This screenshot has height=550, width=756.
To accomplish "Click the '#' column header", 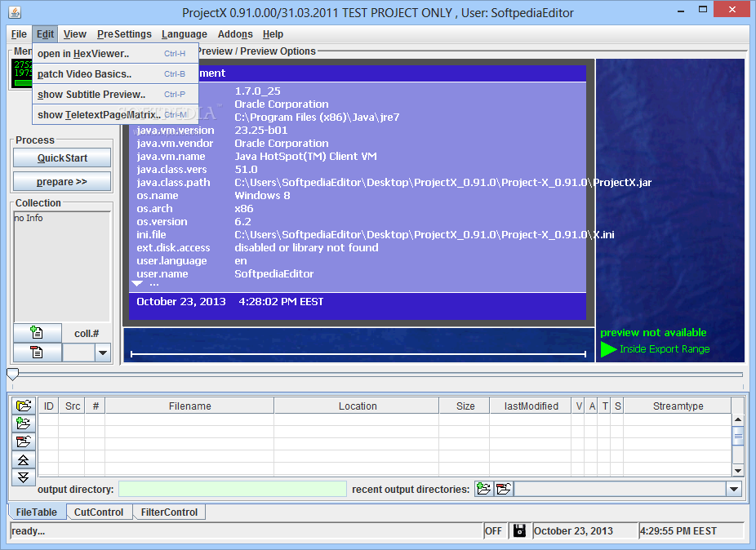I will click(96, 406).
